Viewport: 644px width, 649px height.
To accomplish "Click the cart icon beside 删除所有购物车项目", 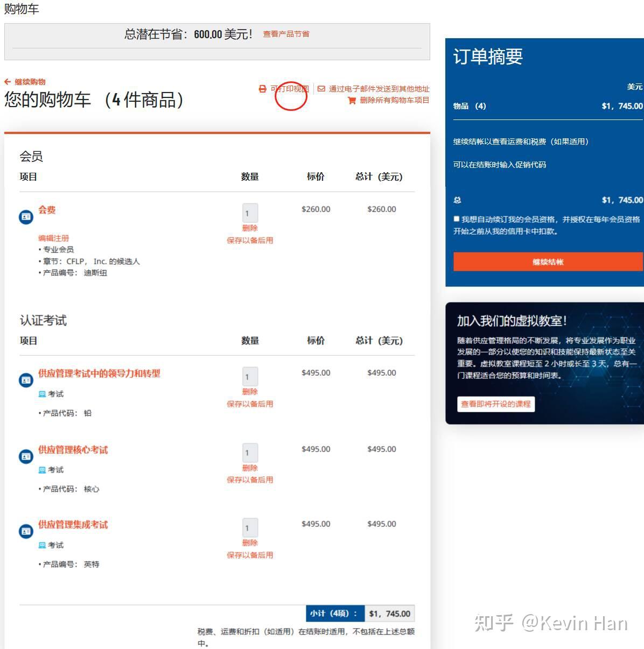I will pos(352,100).
